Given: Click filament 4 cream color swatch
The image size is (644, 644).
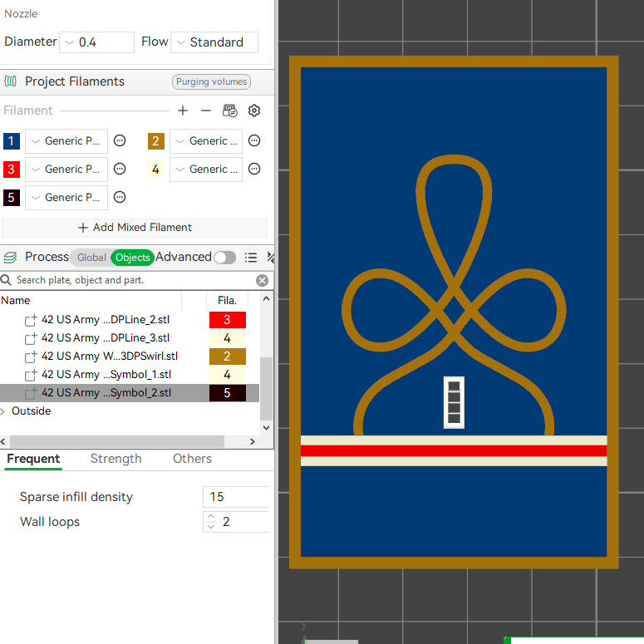Looking at the screenshot, I should (156, 169).
